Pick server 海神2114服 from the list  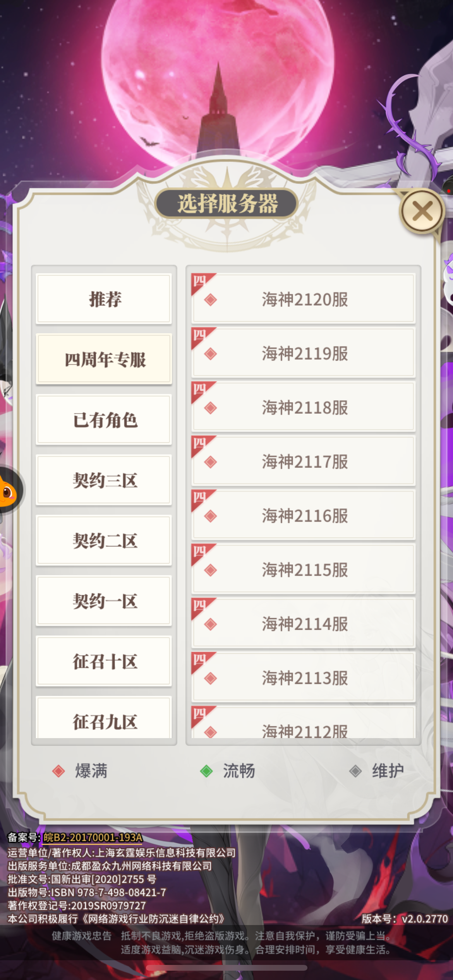coord(303,623)
